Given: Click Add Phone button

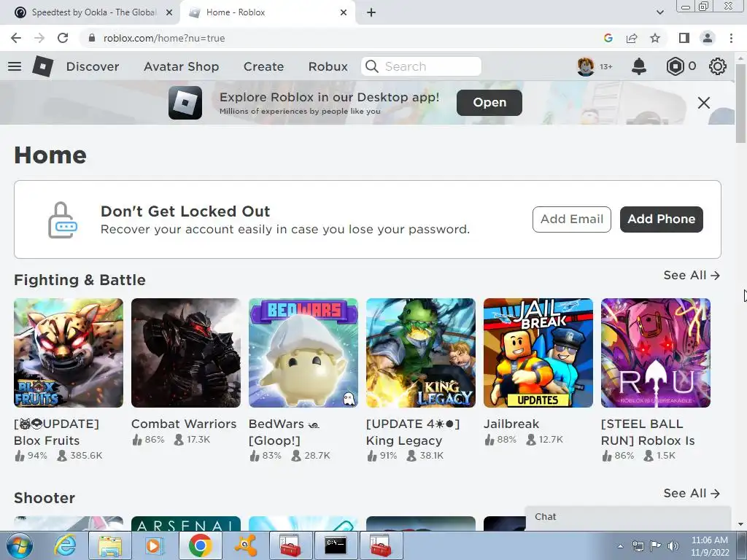Looking at the screenshot, I should tap(661, 219).
